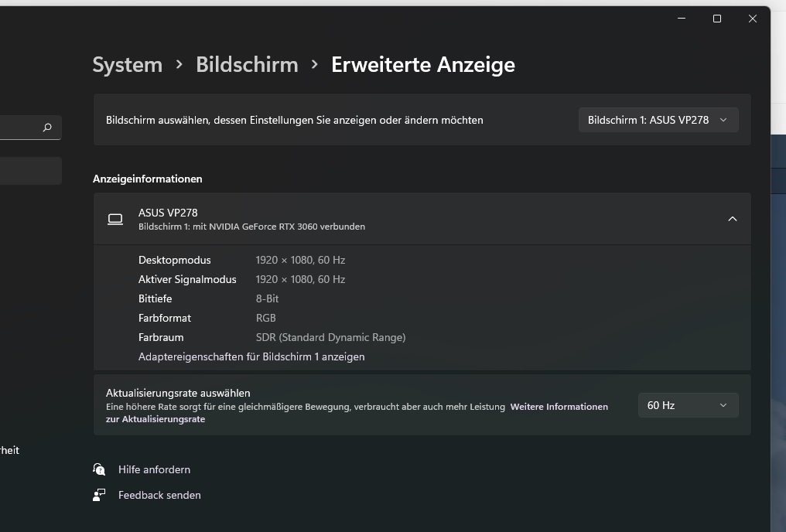
Task: Select the Erweiterte Anzeige breadcrumb title
Action: [x=423, y=65]
